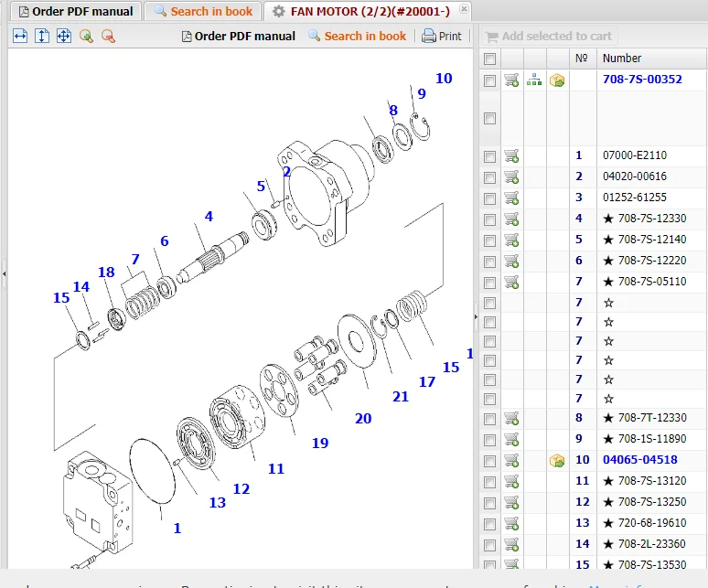Click callout number 20 on the diagram

click(363, 418)
